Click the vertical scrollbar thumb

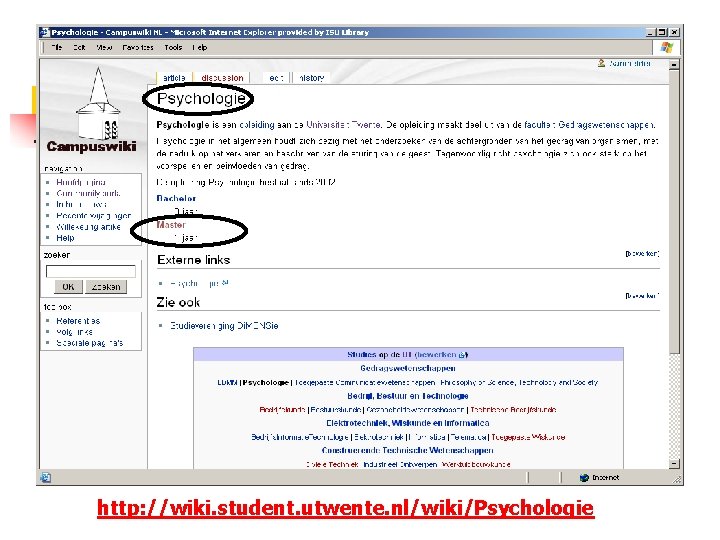(674, 211)
